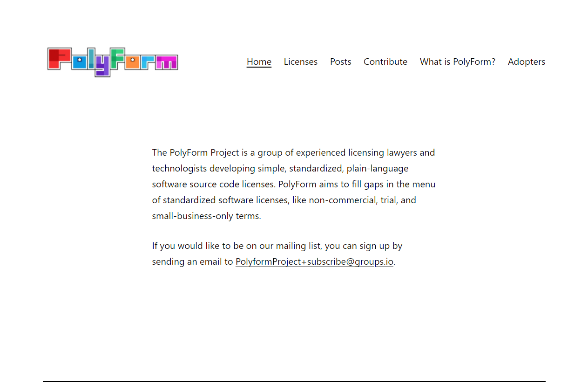Click the underlined Home link in the navbar
This screenshot has height=384, width=588.
pos(259,62)
